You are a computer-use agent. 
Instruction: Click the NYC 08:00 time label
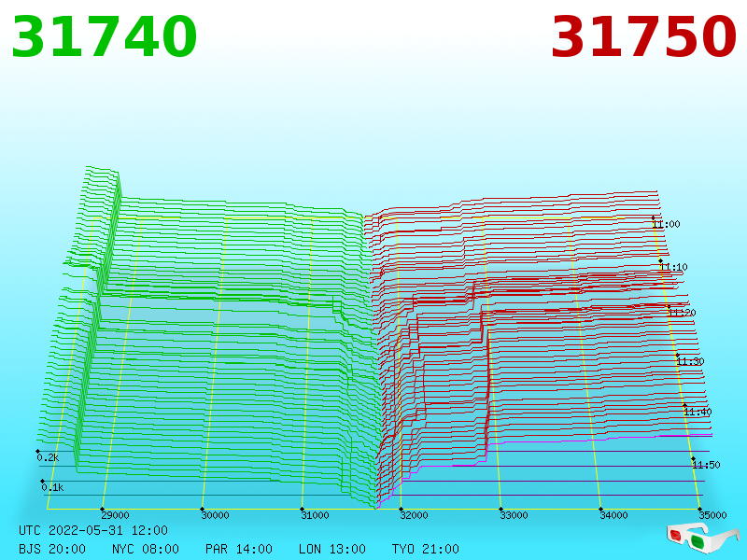coord(146,549)
